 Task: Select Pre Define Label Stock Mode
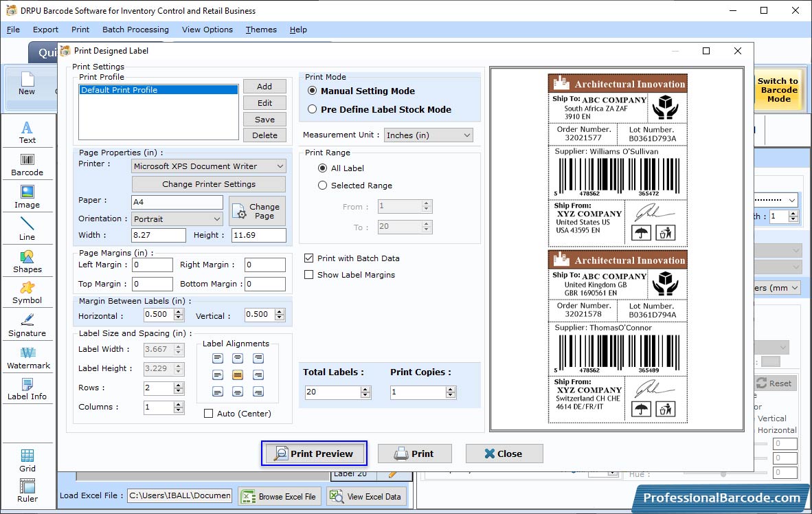(x=312, y=109)
